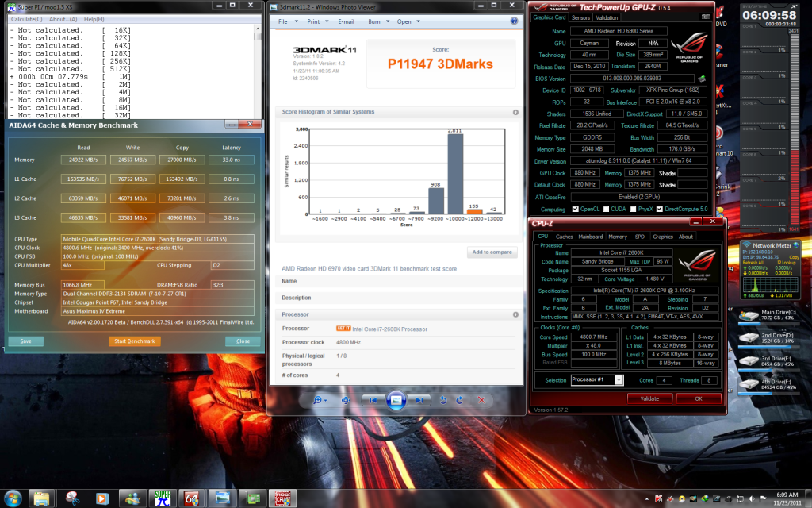Click the Photo Viewer zoom magnifier button
The height and width of the screenshot is (508, 812).
319,400
